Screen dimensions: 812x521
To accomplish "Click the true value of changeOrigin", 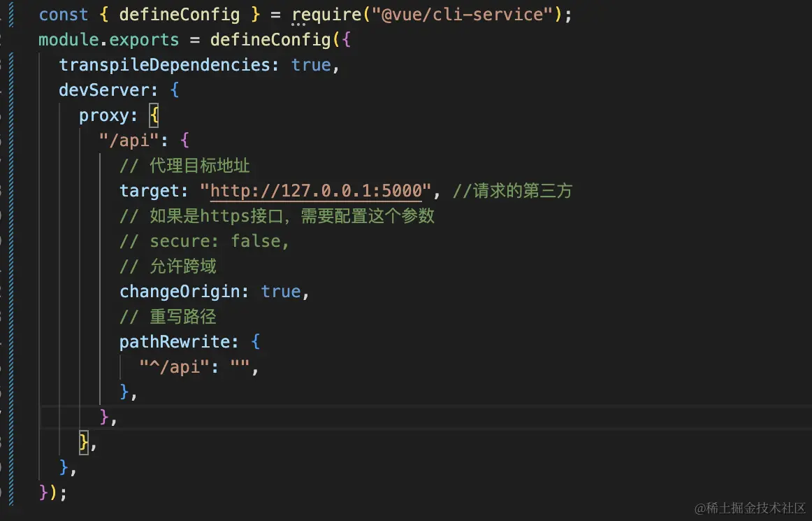I will (282, 291).
